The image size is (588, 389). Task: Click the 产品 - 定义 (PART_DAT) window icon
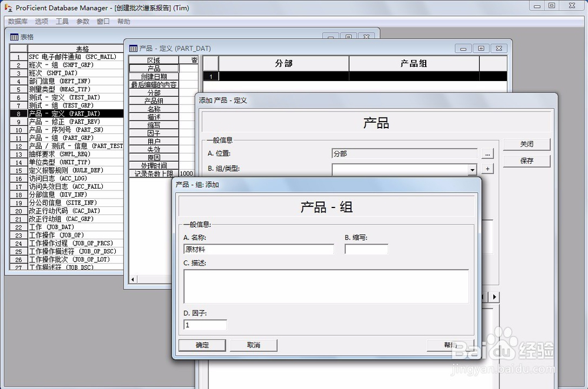(x=133, y=48)
